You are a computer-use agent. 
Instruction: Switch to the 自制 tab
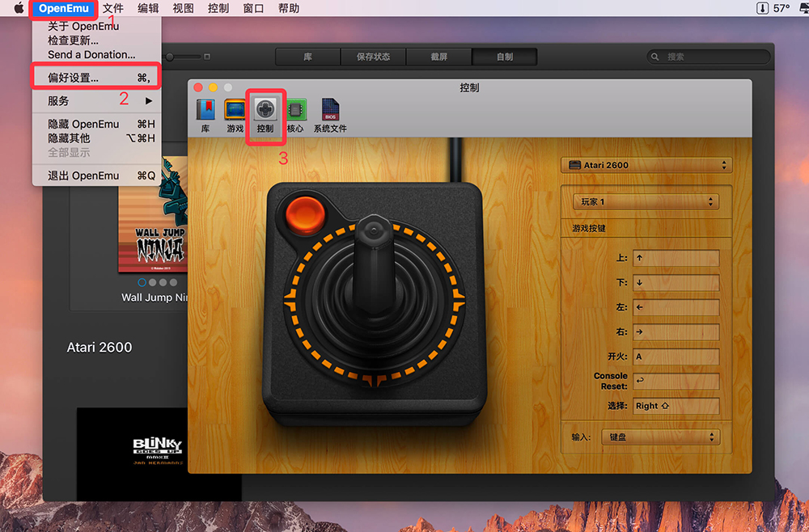pyautogui.click(x=505, y=57)
